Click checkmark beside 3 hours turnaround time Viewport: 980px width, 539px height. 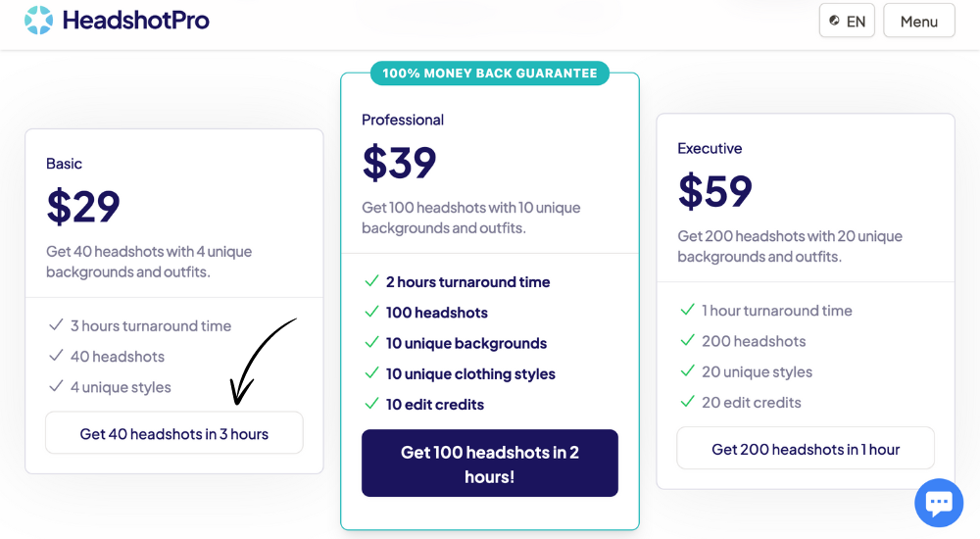(x=56, y=324)
